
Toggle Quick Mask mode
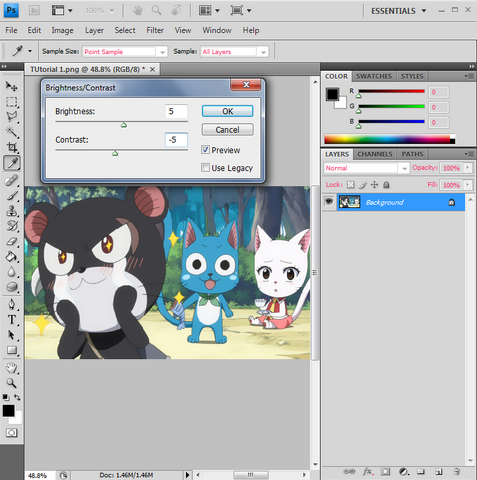coord(11,433)
